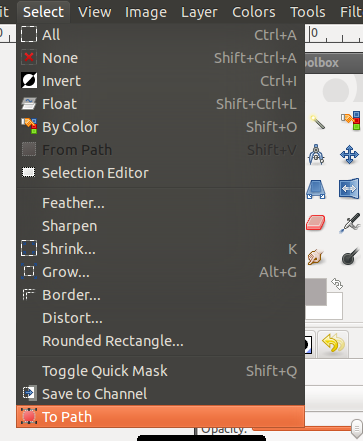Choose Float from Select menu
Screen dimensions: 363x441
[160, 104]
